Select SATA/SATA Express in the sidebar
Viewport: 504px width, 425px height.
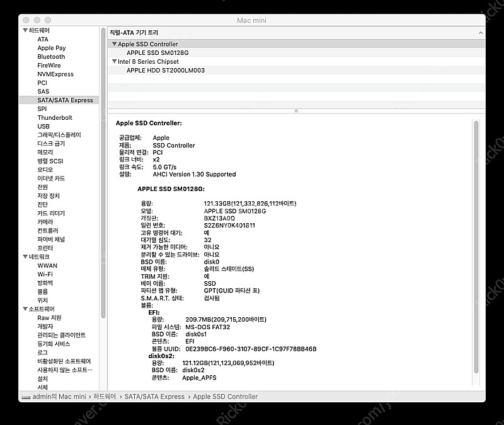point(59,100)
